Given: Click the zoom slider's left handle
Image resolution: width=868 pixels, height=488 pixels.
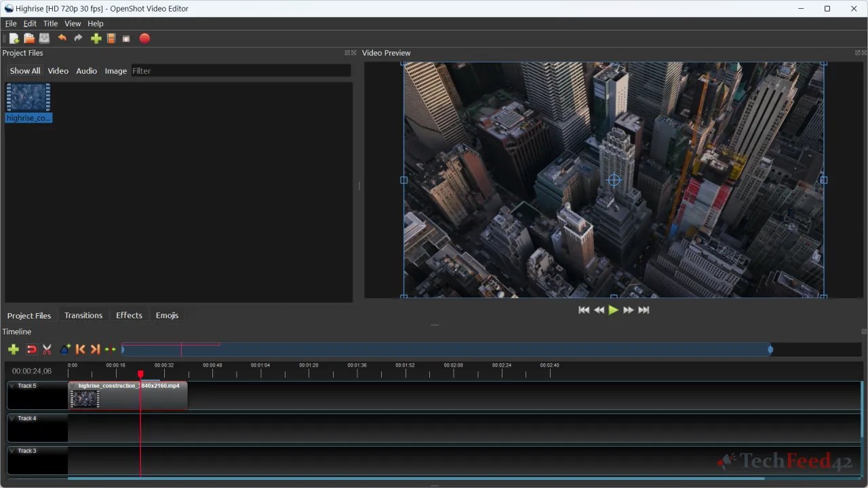Looking at the screenshot, I should pos(123,350).
